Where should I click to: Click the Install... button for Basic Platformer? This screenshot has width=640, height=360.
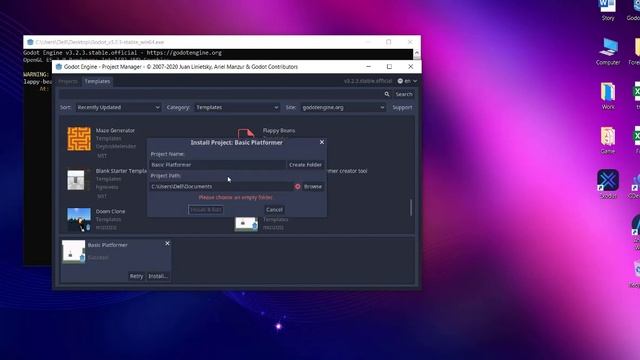point(158,276)
